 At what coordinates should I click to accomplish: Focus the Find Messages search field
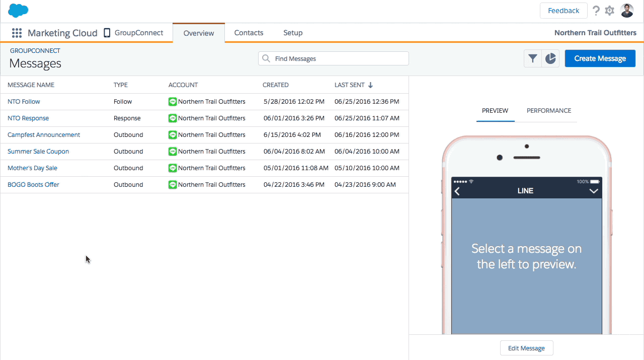(333, 58)
